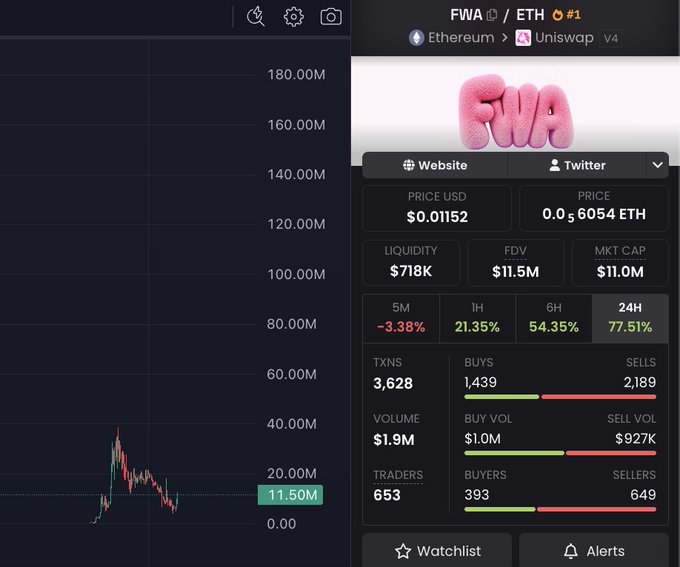The image size is (680, 567).
Task: Add FWA to Watchlist
Action: point(437,551)
